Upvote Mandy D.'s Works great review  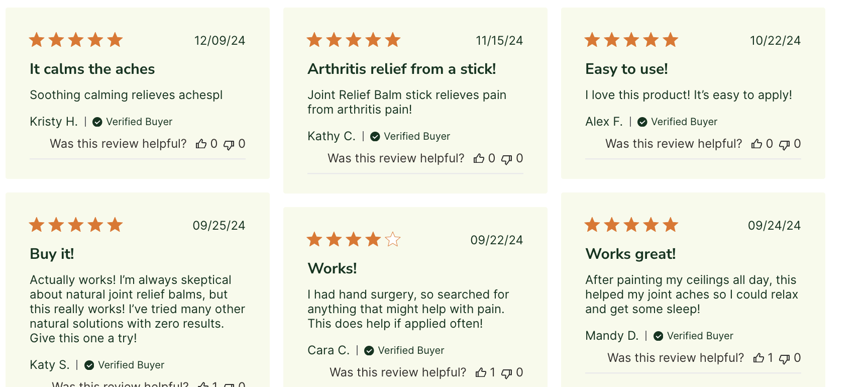click(758, 358)
